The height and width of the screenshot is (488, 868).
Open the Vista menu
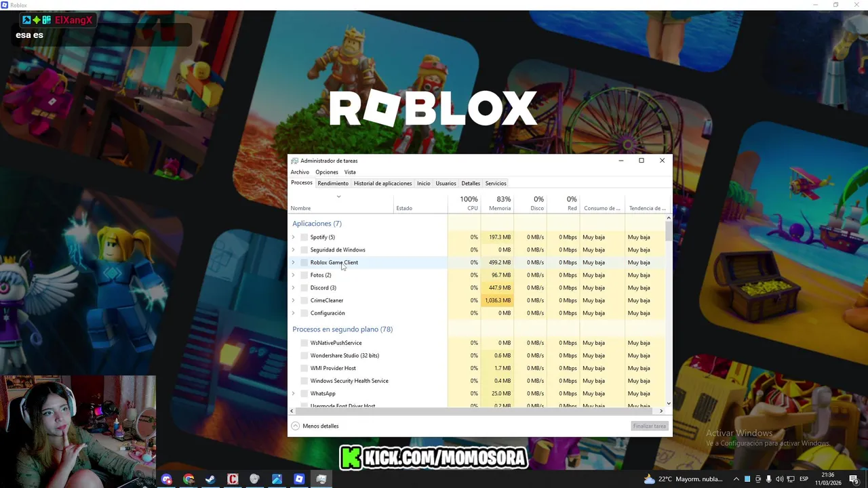click(x=350, y=172)
